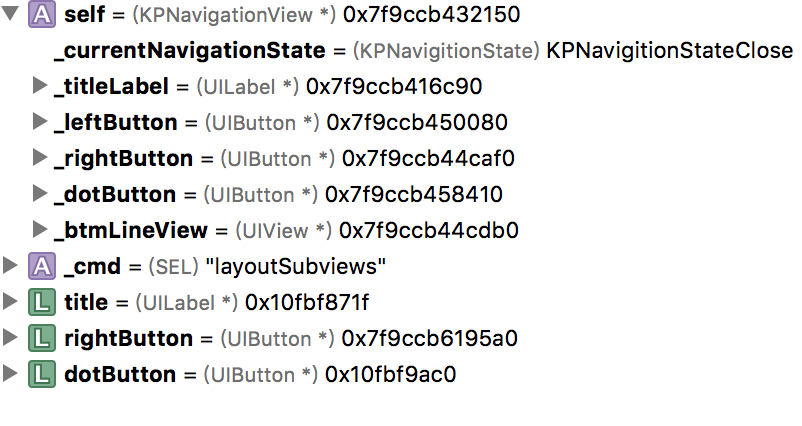Image resolution: width=802 pixels, height=426 pixels.
Task: Expand the _btmLineView disclosure triangle
Action: click(39, 229)
